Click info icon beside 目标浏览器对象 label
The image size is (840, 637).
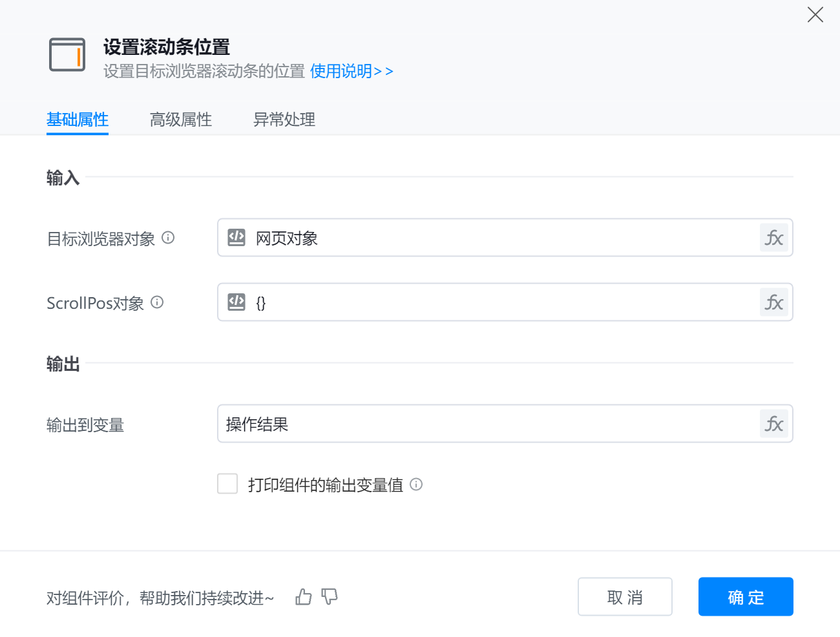coord(168,238)
